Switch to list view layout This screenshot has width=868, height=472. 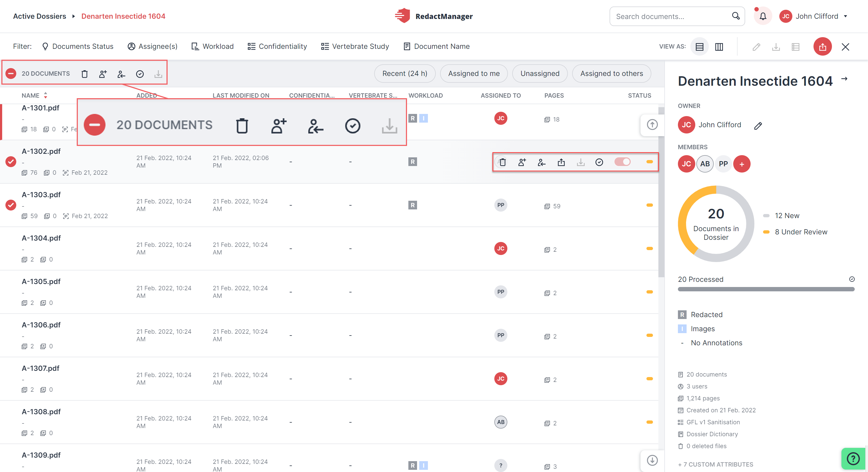click(700, 47)
